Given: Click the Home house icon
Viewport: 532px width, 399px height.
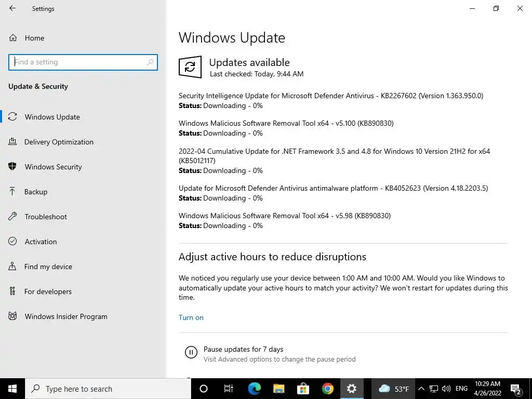Looking at the screenshot, I should (x=13, y=37).
